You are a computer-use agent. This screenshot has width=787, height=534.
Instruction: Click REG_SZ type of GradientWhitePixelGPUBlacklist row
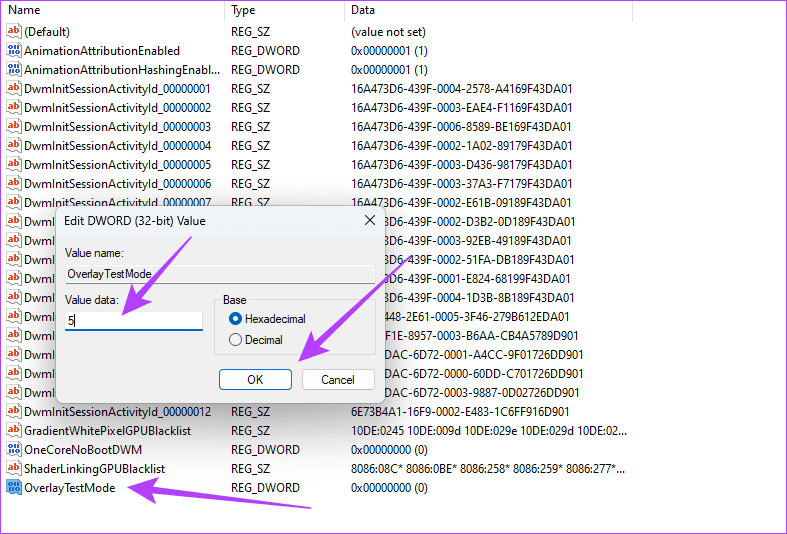pos(250,430)
